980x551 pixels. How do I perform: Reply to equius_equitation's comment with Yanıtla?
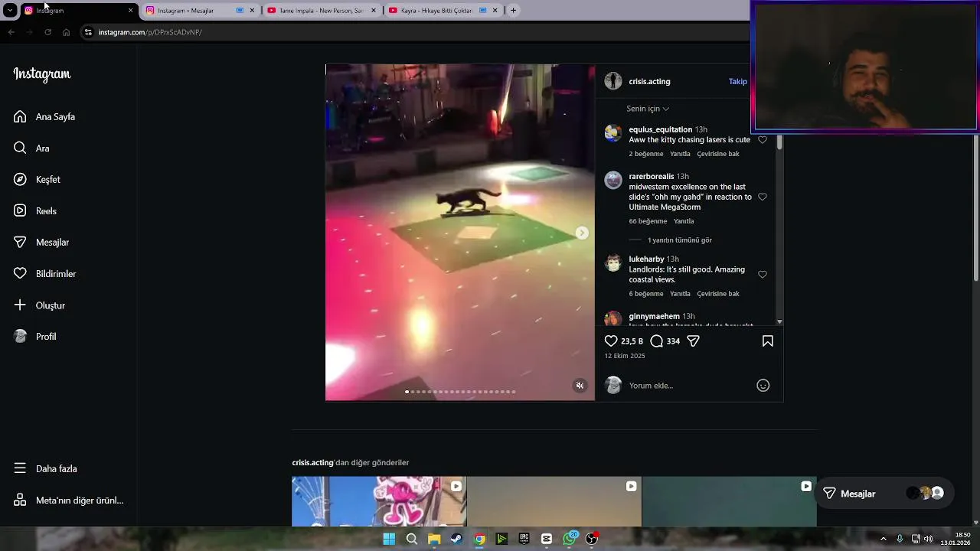point(680,154)
